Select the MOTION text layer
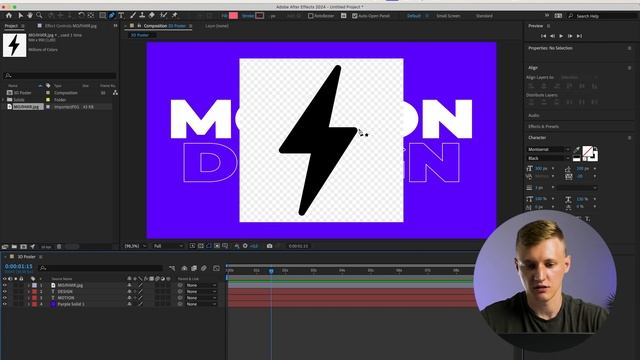Screen dimensions: 640x360 (x=66, y=298)
